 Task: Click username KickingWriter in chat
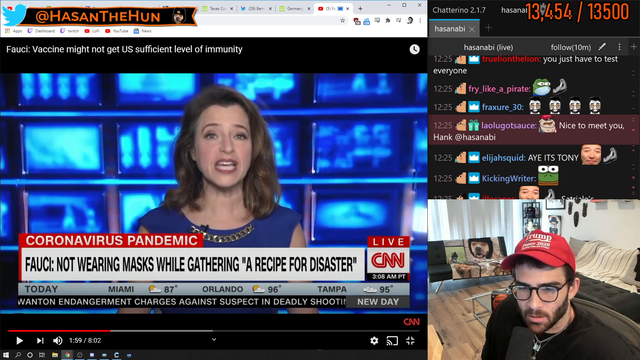508,178
